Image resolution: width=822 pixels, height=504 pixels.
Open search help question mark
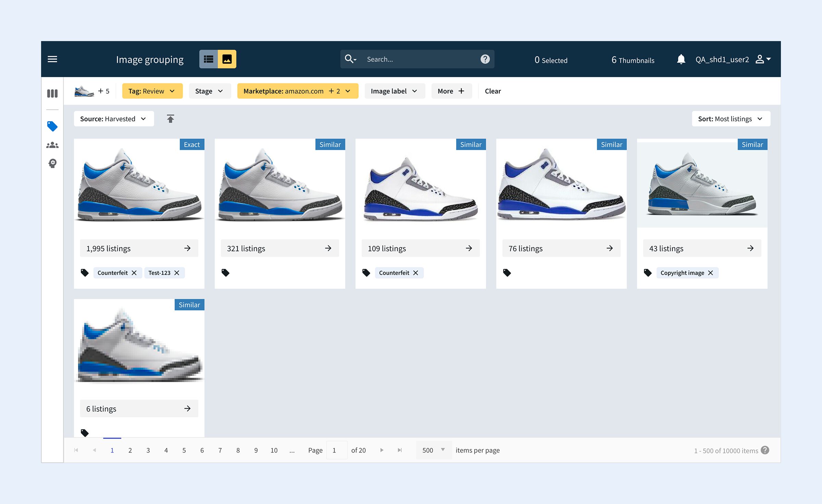pyautogui.click(x=485, y=59)
